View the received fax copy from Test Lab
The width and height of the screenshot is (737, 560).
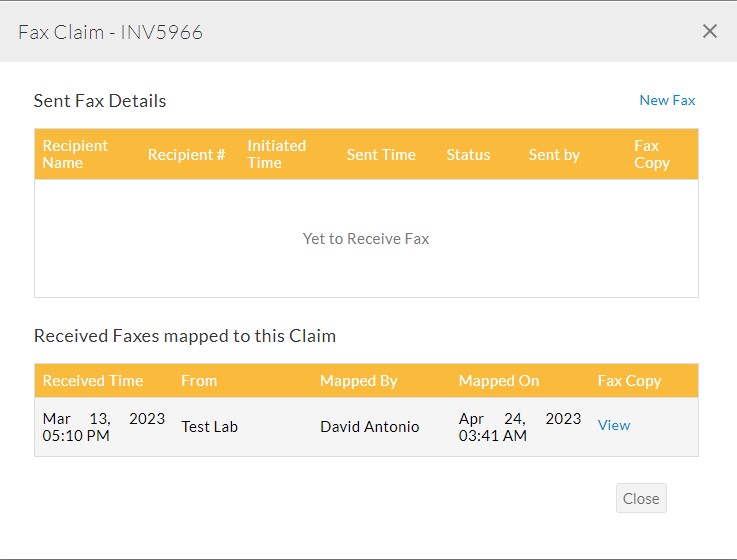pos(613,425)
